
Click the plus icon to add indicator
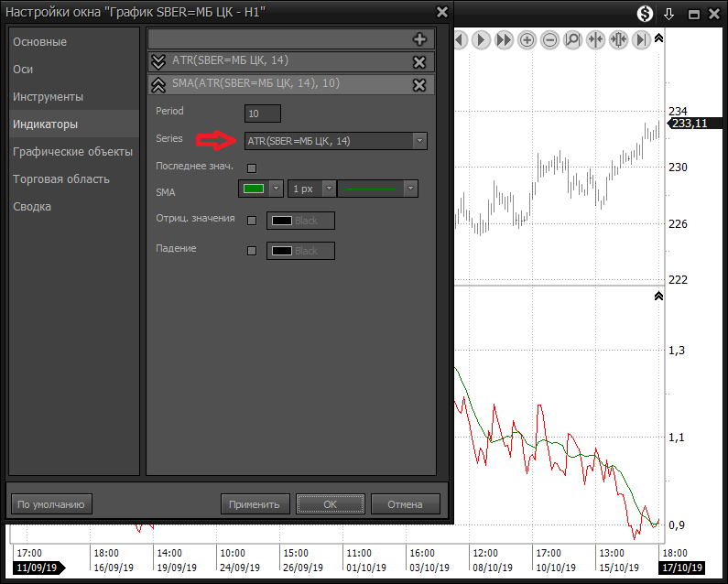click(x=419, y=39)
